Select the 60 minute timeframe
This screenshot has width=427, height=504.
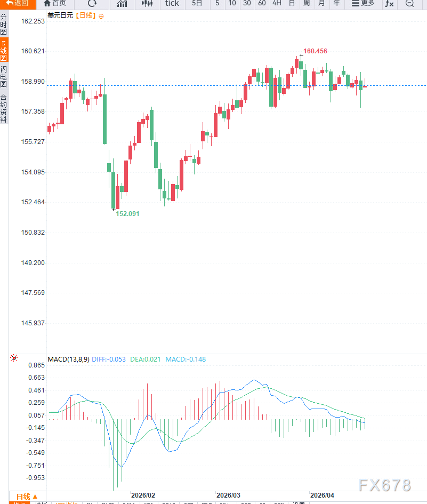261,4
